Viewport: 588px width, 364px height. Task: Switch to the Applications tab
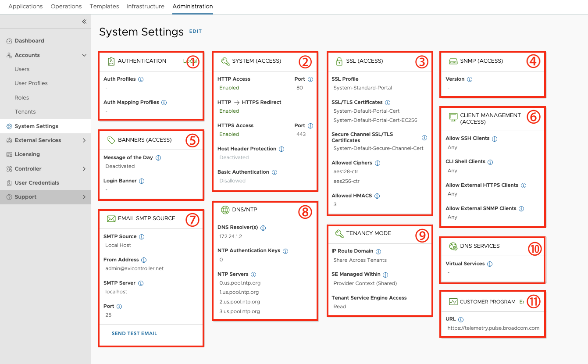tap(25, 7)
